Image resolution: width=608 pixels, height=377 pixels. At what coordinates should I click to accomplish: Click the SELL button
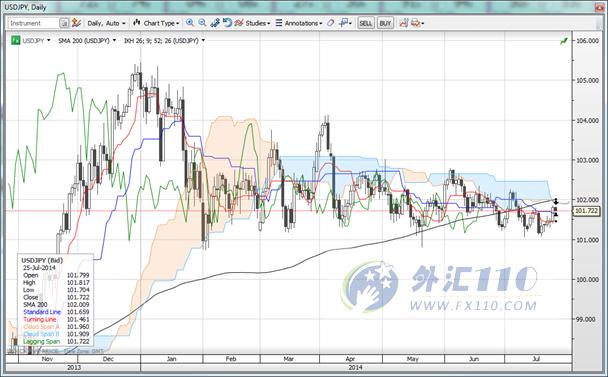[366, 23]
